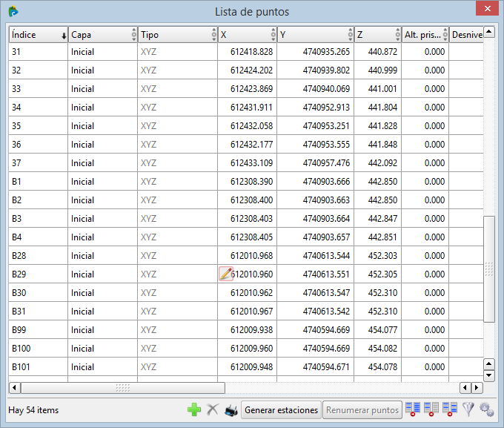The width and height of the screenshot is (504, 428).
Task: Sort by the Tipo column header
Action: pos(178,34)
